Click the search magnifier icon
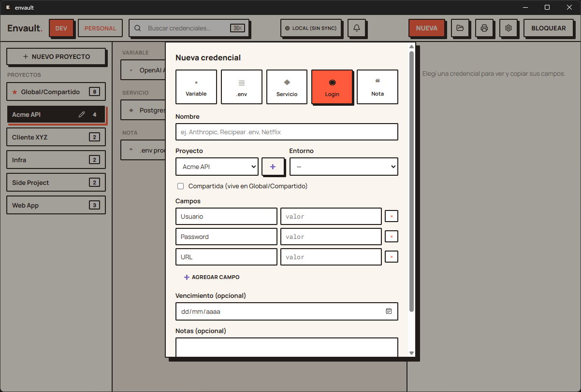581x392 pixels. click(x=138, y=28)
